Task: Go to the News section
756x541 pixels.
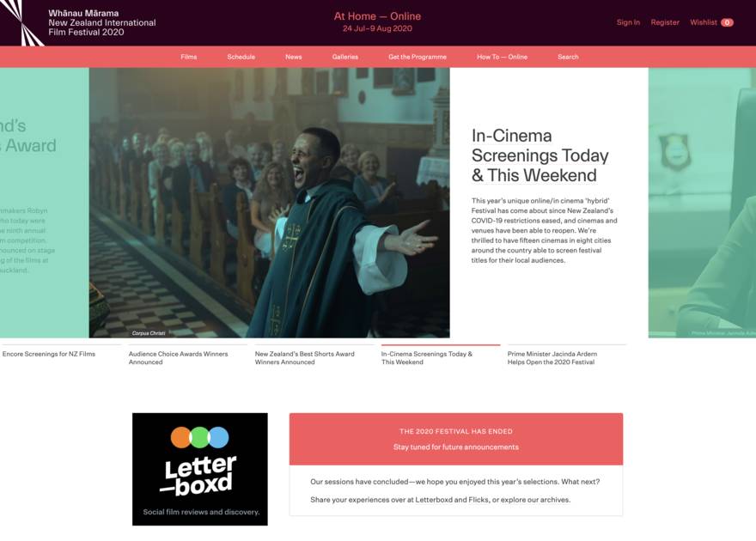Action: pyautogui.click(x=293, y=57)
